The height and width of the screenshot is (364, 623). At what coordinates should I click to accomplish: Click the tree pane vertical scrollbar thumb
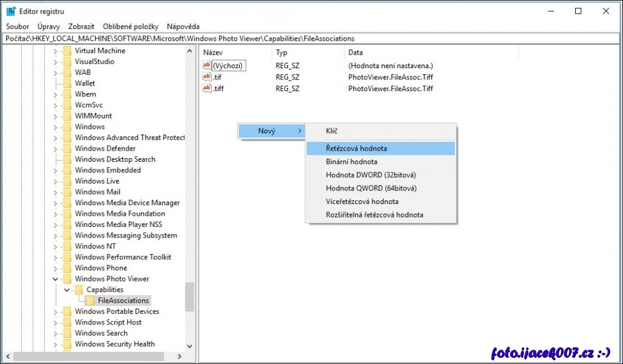(189, 296)
